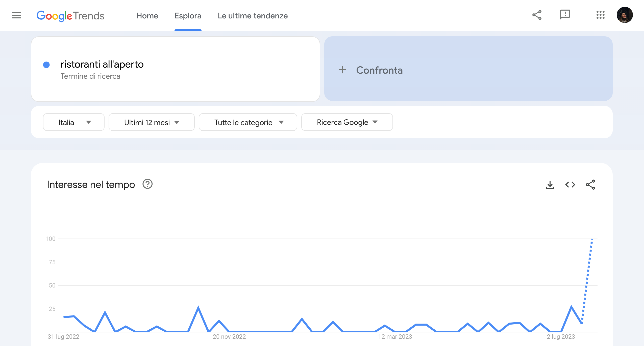Open the Ricerca Google dropdown

347,122
